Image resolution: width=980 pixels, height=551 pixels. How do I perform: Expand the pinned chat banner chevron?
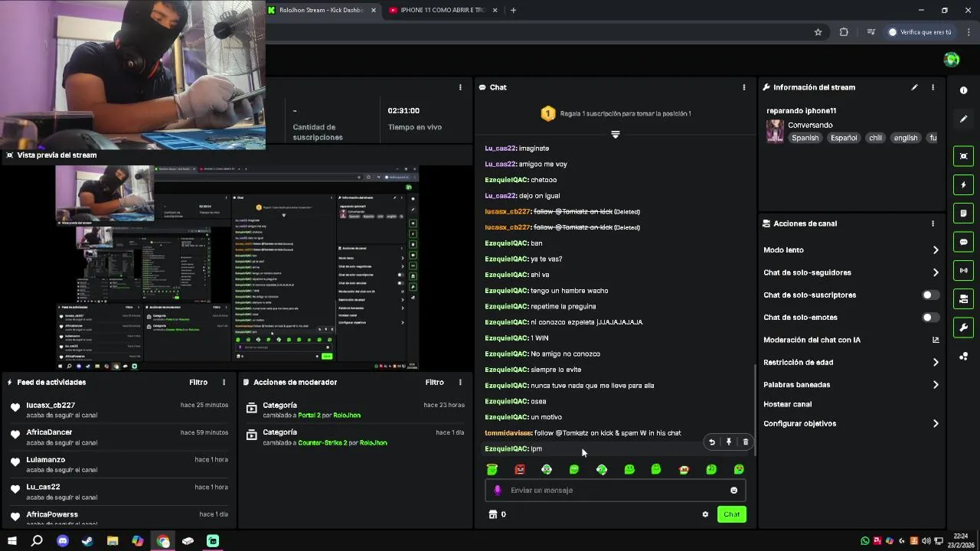(615, 135)
